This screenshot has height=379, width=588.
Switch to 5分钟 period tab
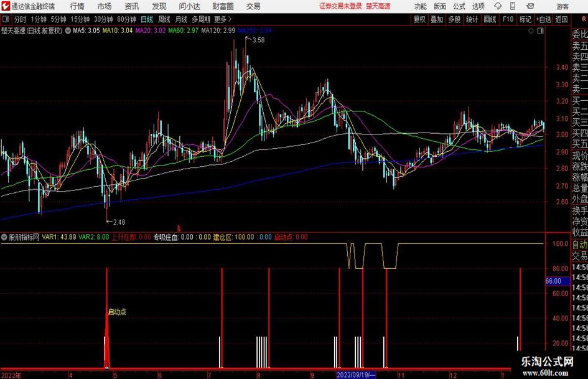click(x=58, y=19)
